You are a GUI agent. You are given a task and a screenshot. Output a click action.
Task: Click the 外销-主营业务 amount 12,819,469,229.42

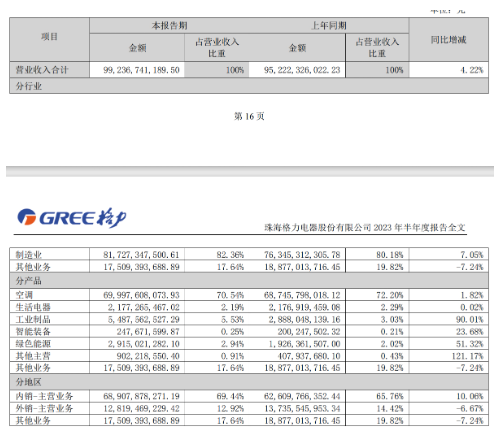click(141, 408)
